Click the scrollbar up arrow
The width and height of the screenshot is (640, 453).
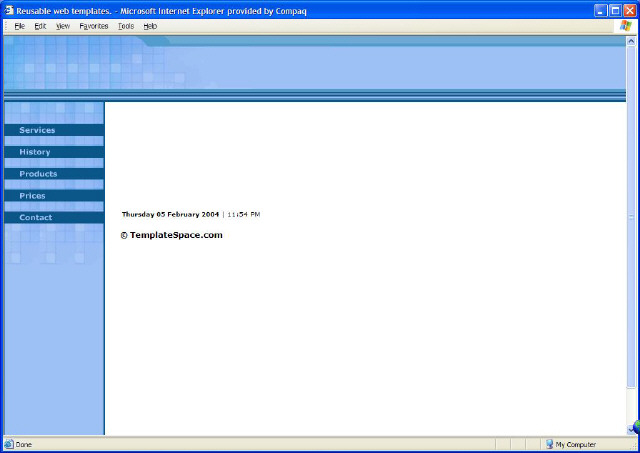[x=632, y=42]
